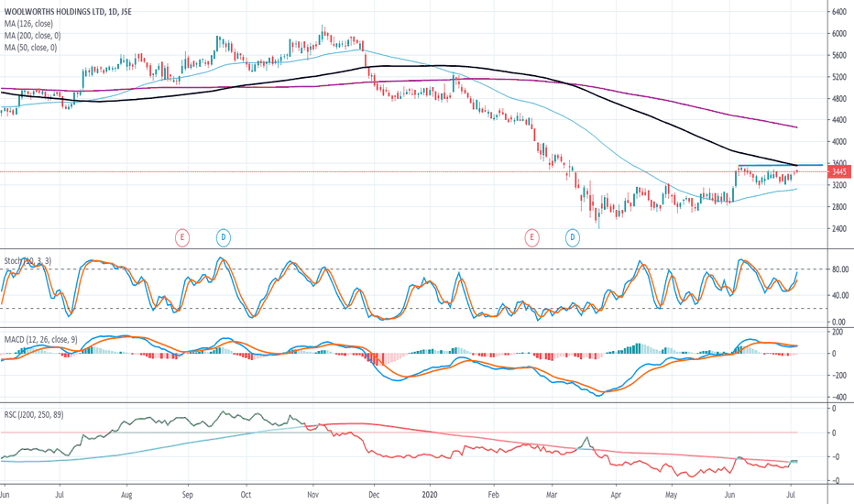This screenshot has height=504, width=854.
Task: Click the red E earnings marker near March
Action: [x=531, y=237]
